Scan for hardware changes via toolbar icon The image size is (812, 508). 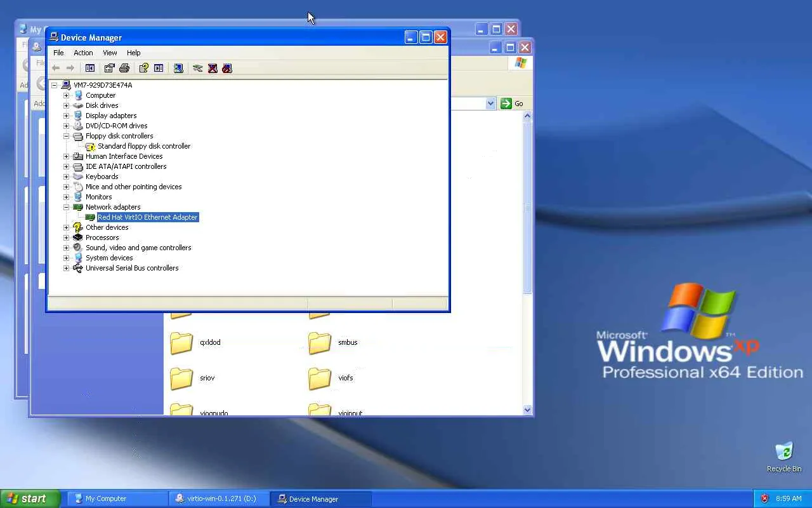coord(178,68)
